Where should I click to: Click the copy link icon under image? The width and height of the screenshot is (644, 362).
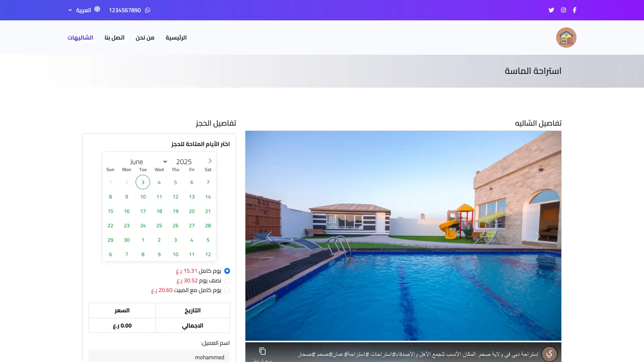coord(262,351)
